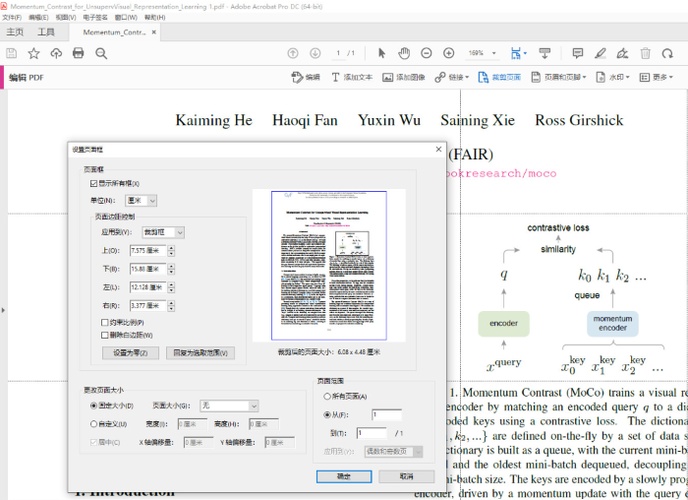This screenshot has width=688, height=500.
Task: Open the 水印 watermark dropdown
Action: pyautogui.click(x=613, y=78)
